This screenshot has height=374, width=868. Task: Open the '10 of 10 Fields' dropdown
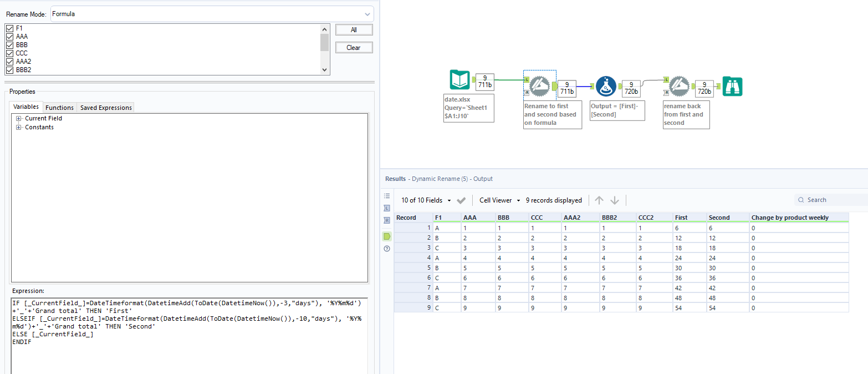click(x=425, y=200)
